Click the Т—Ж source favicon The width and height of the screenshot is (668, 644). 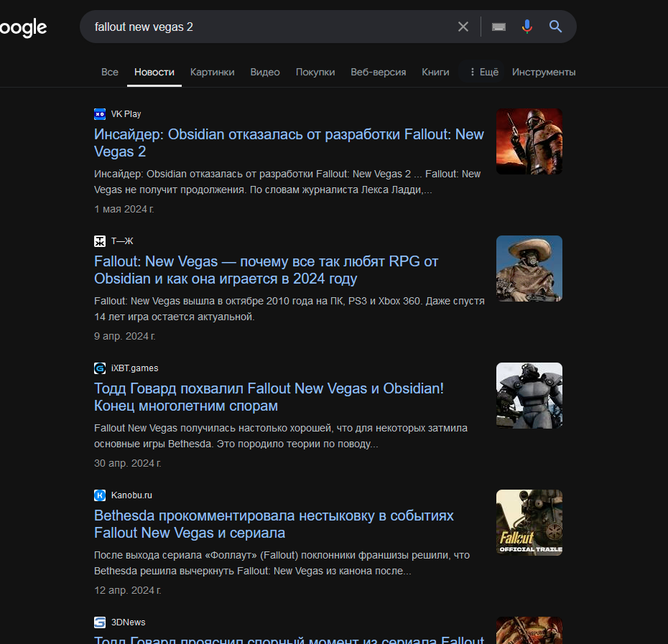(x=100, y=241)
